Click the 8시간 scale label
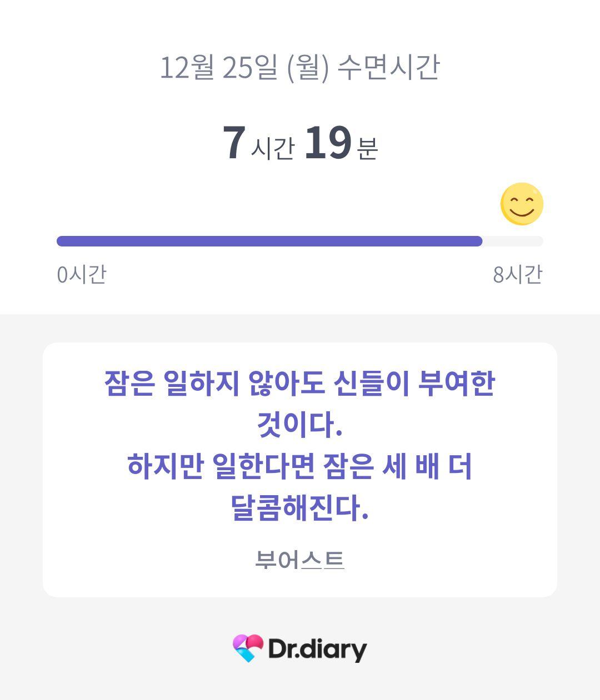Image resolution: width=600 pixels, height=700 pixels. coord(518,274)
